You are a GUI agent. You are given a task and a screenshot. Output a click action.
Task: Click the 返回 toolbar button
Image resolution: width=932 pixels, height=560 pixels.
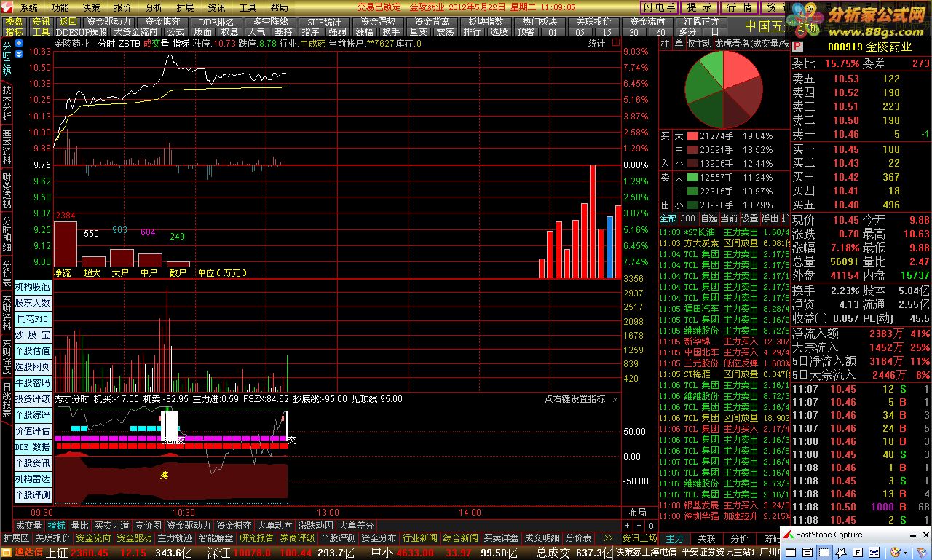tap(68, 22)
